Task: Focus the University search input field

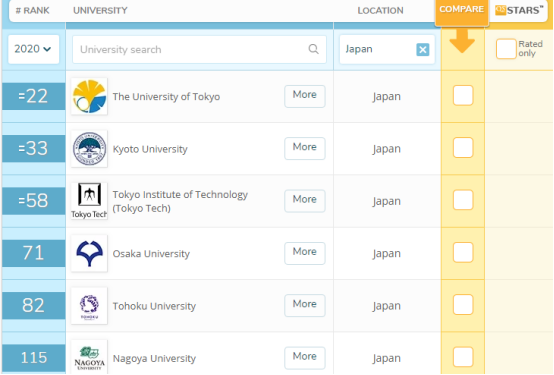Action: 199,49
